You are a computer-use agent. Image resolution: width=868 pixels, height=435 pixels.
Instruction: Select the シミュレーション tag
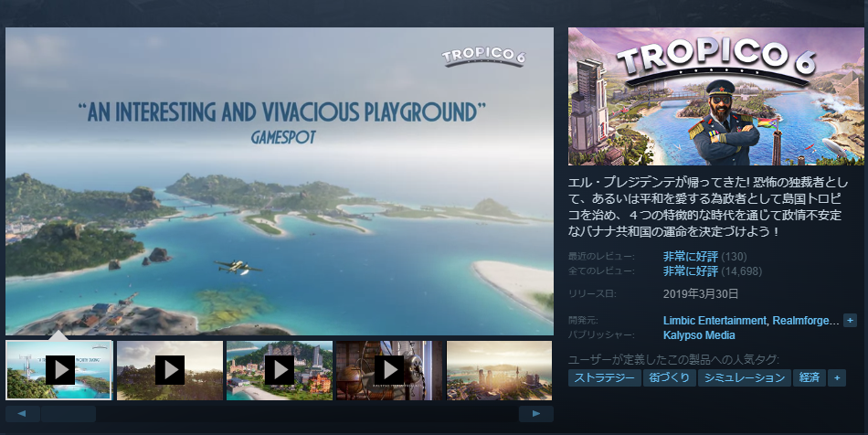(x=744, y=378)
